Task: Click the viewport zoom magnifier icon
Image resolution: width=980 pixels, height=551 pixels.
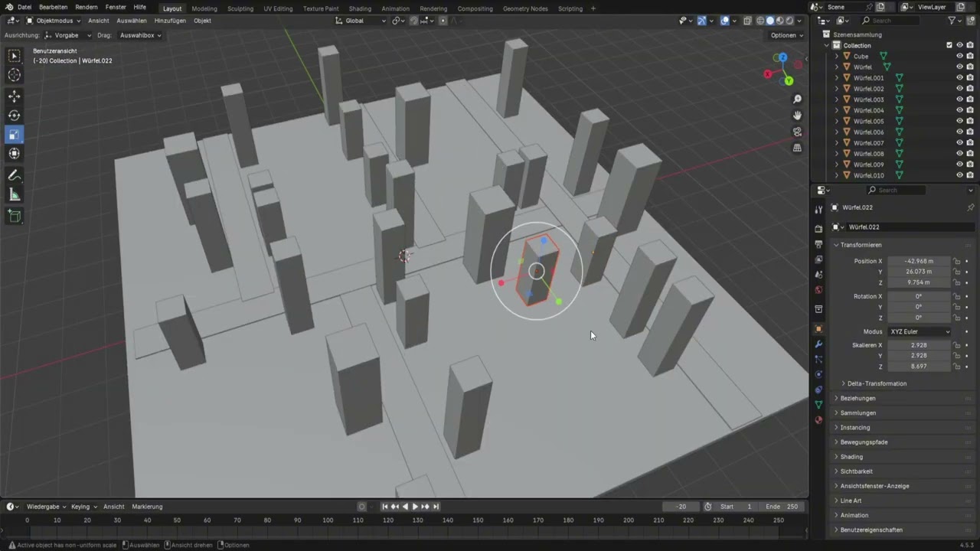Action: pyautogui.click(x=797, y=99)
